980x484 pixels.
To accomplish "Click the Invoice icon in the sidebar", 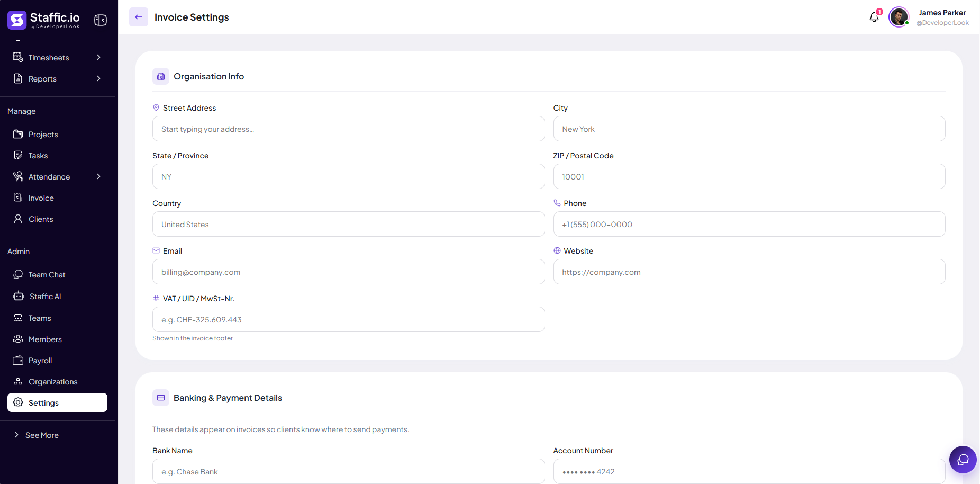I will (18, 198).
